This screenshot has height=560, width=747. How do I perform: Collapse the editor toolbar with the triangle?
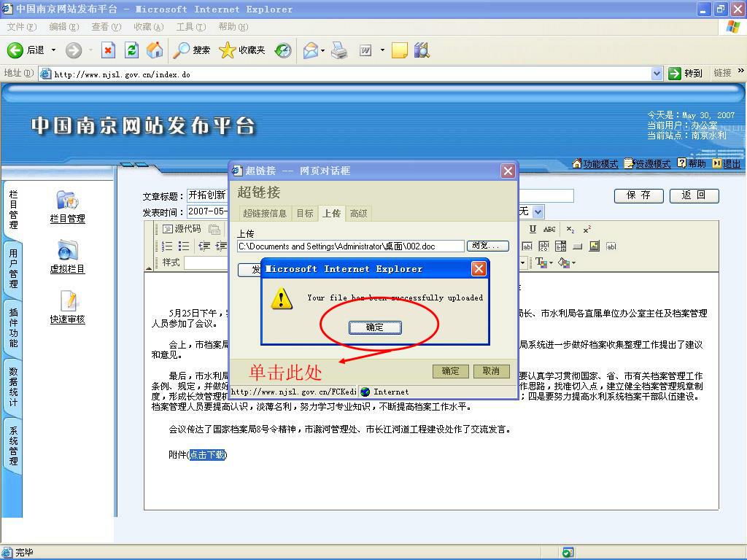[x=149, y=268]
